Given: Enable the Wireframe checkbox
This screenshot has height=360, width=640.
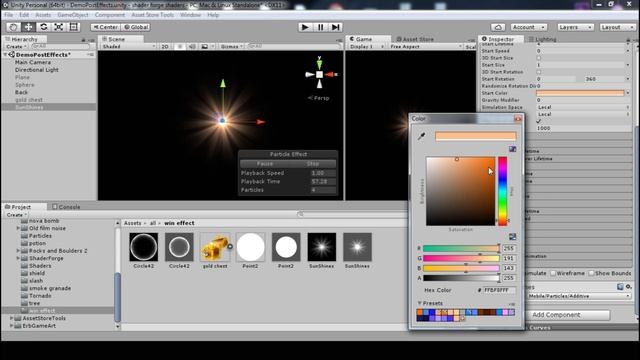Looking at the screenshot, I should click(553, 273).
